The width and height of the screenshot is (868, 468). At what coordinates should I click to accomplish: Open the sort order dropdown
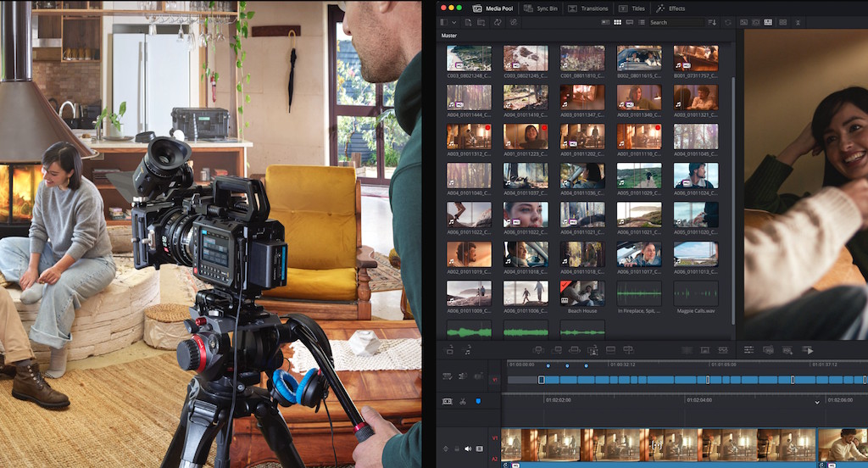[712, 22]
